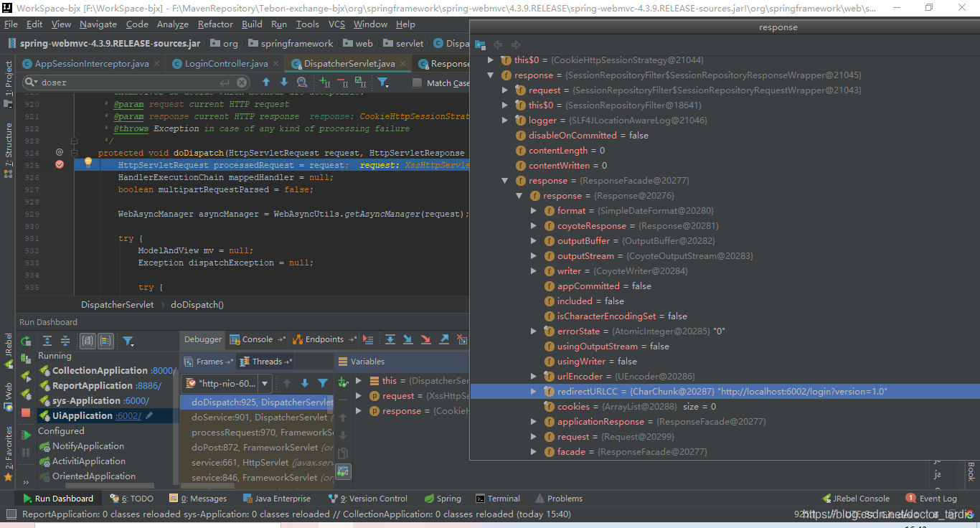Select processRequest:970 stack frame

(x=257, y=433)
